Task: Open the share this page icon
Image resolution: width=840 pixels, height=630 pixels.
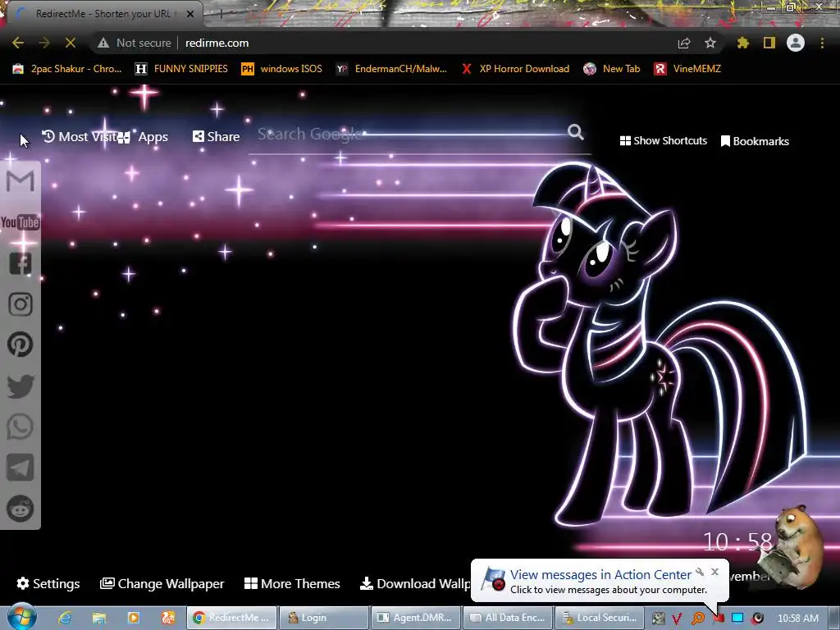Action: coord(684,43)
